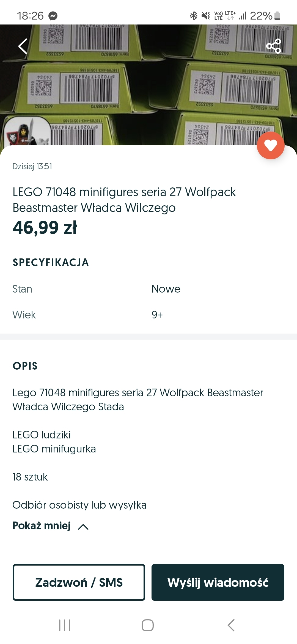Tap the Bluetooth status icon

point(194,16)
